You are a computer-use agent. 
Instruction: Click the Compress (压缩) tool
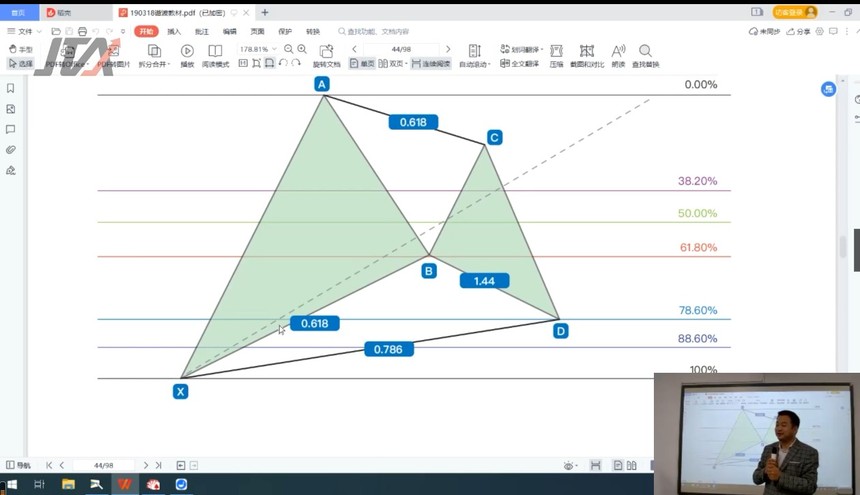point(556,55)
